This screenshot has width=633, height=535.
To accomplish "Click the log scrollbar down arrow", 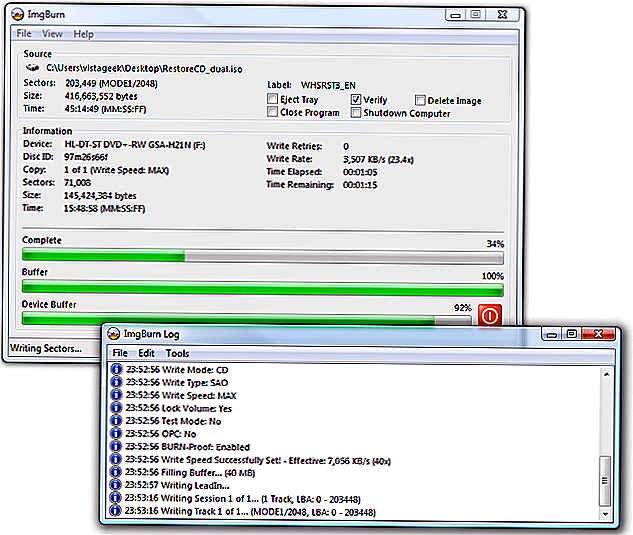I will 606,514.
